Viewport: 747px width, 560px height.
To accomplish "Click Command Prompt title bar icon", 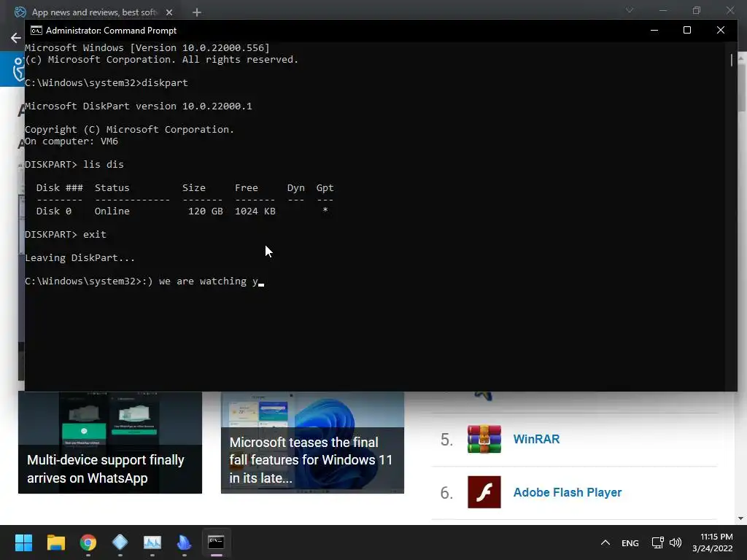I will tap(36, 31).
